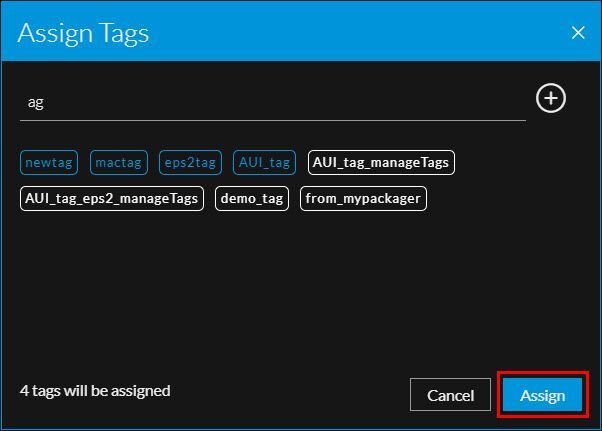Click the Assign Tags title text

click(84, 33)
